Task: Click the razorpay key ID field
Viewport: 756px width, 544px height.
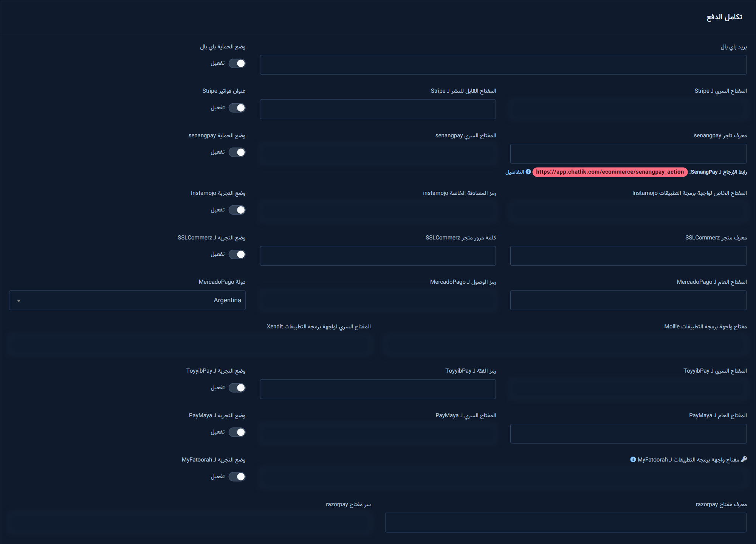Action: pyautogui.click(x=566, y=522)
